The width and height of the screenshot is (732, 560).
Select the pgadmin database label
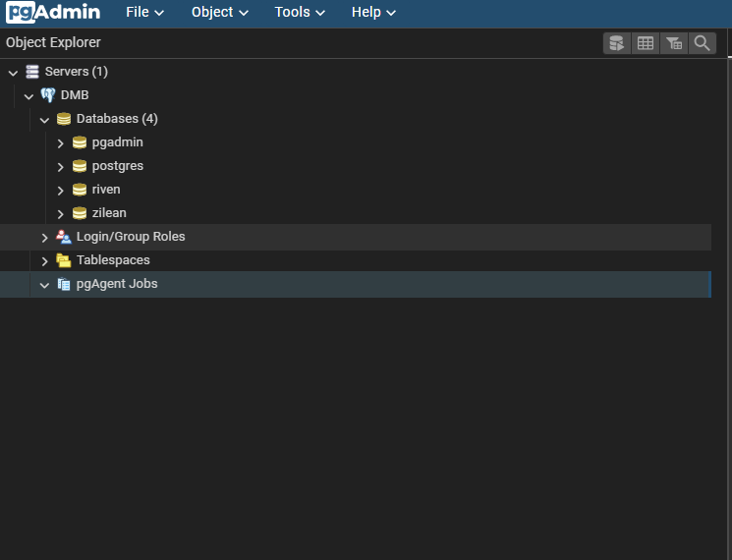click(x=118, y=142)
